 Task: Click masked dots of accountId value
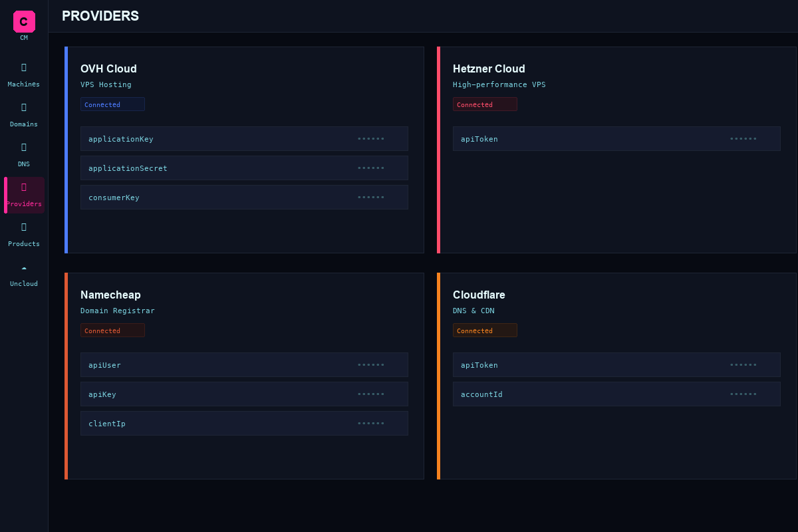coord(743,394)
